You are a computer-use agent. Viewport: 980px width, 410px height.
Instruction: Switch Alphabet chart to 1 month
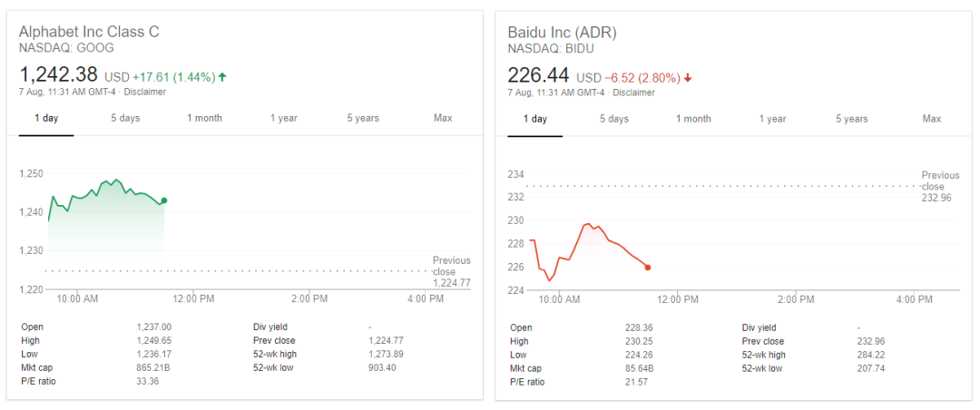click(204, 118)
